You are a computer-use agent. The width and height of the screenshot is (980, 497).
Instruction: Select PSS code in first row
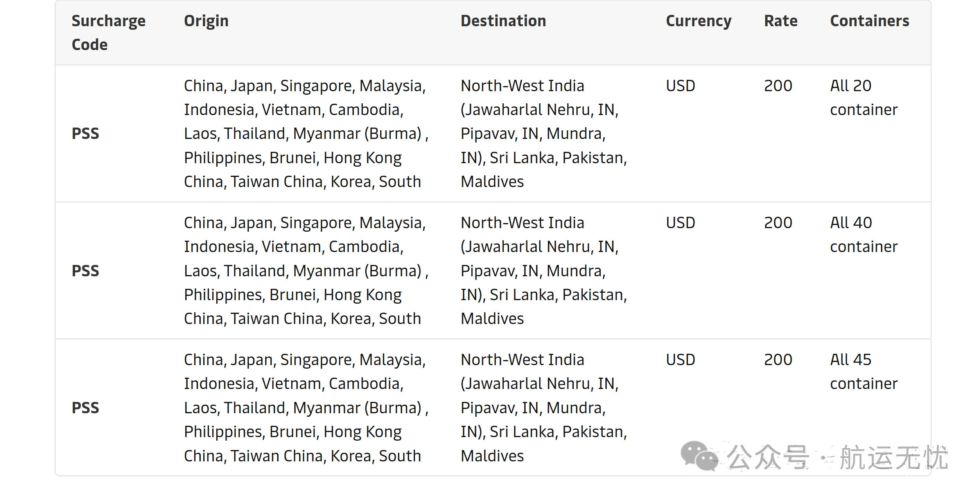pos(85,133)
